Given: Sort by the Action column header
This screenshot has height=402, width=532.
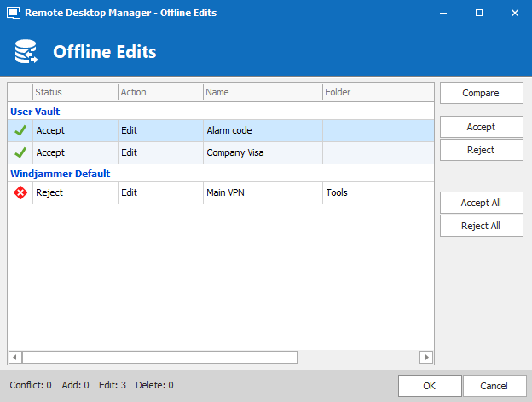Looking at the screenshot, I should click(160, 92).
